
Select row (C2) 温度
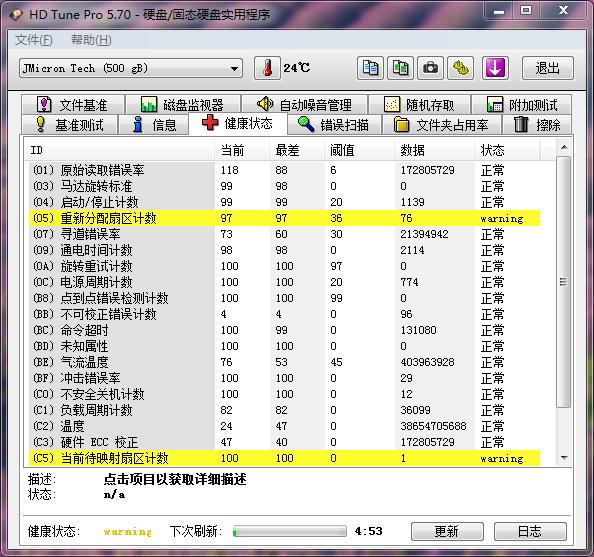[x=284, y=426]
